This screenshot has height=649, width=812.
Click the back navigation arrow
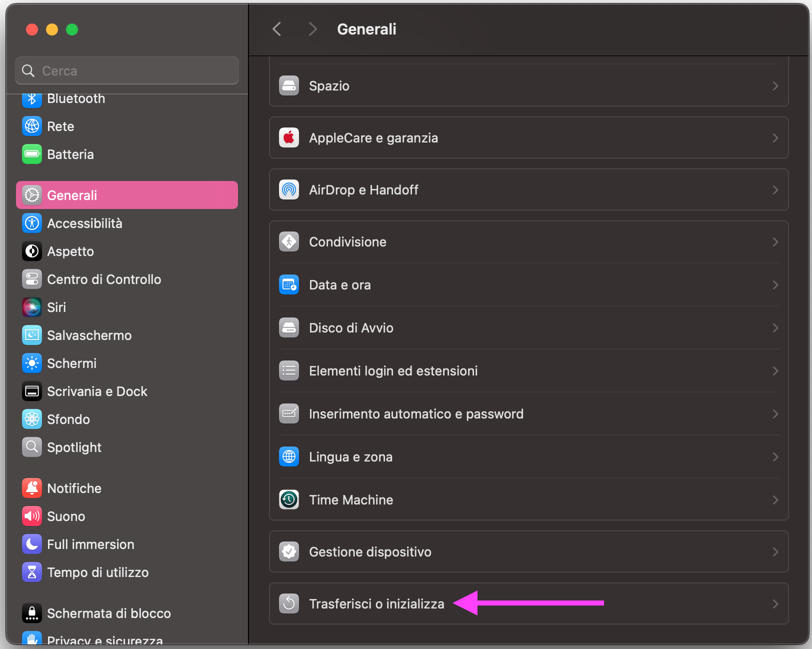(276, 29)
